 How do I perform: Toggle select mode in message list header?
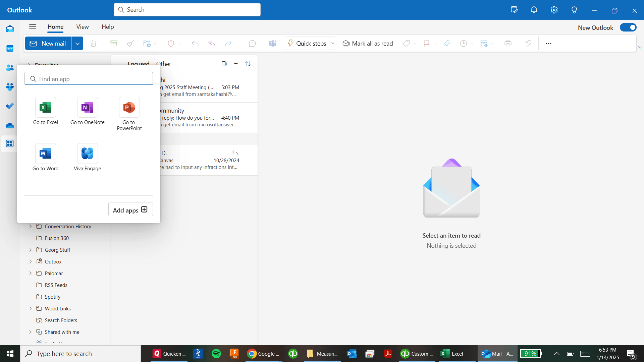click(x=224, y=64)
